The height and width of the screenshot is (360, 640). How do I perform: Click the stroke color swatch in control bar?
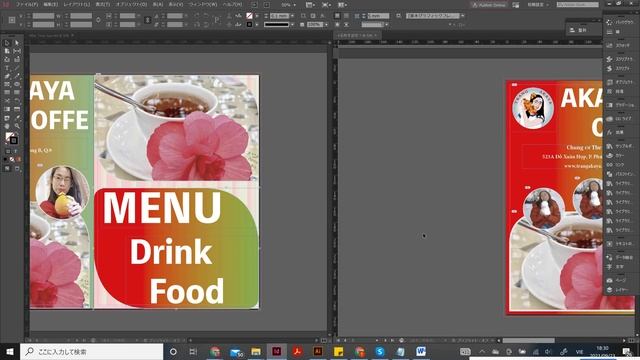pyautogui.click(x=249, y=25)
